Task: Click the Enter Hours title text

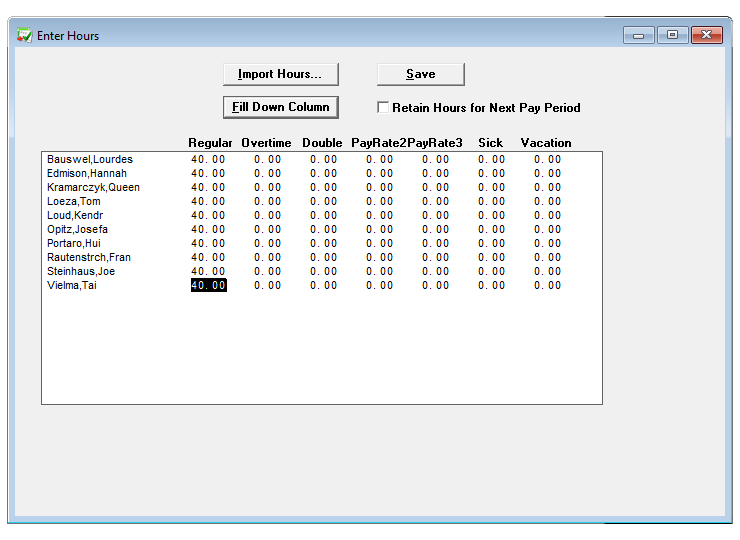Action: pos(68,36)
